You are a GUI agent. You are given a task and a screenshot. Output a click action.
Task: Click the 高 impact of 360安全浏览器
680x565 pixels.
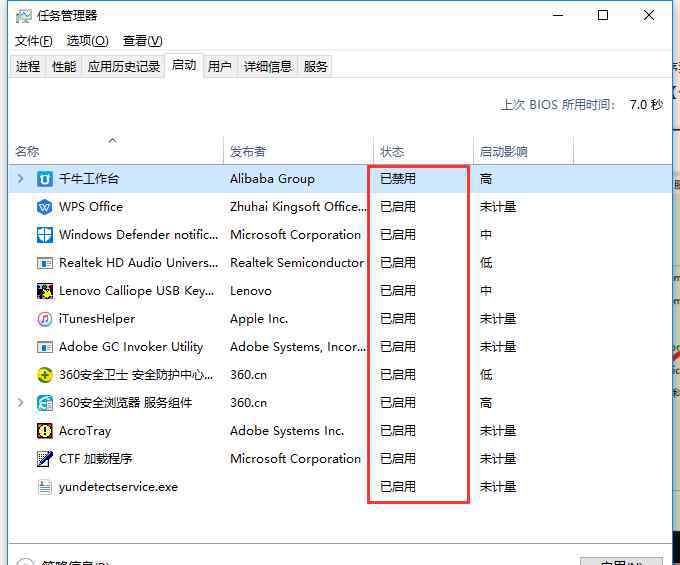point(486,403)
